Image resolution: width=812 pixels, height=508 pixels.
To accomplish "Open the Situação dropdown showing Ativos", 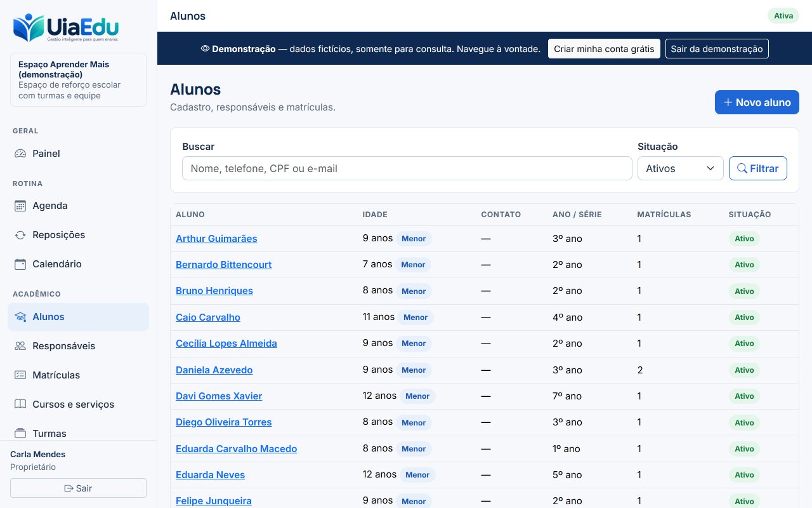I will (680, 168).
